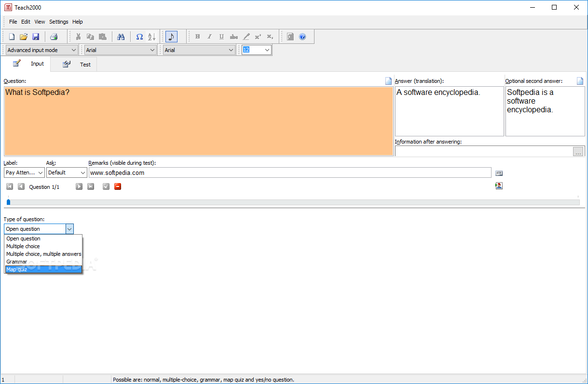Copy selection with the copy icon
Image resolution: width=588 pixels, height=384 pixels.
pos(90,37)
